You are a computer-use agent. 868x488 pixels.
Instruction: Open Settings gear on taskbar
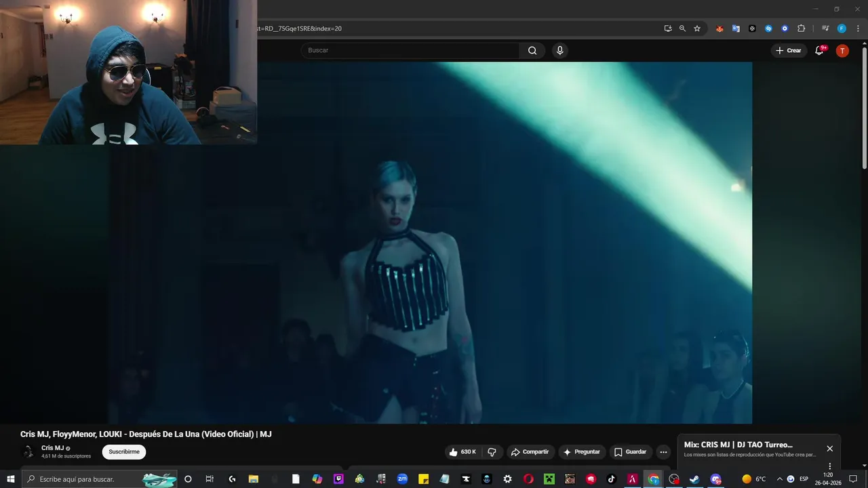(507, 479)
